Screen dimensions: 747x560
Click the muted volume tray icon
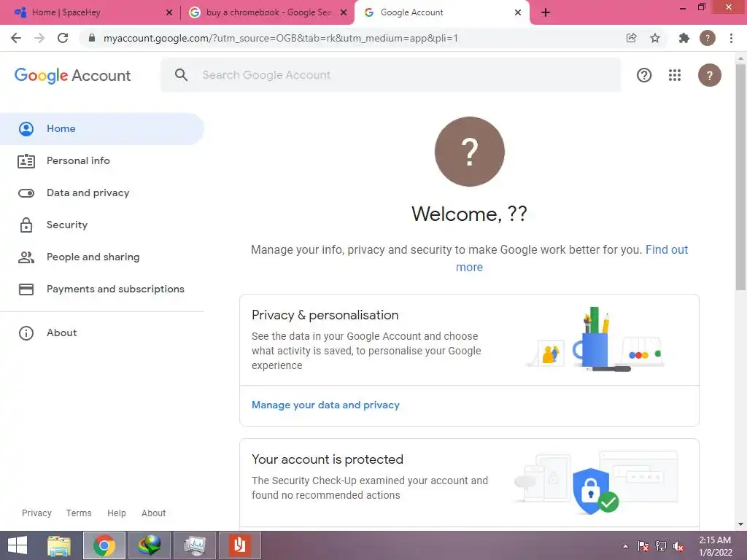(x=678, y=546)
